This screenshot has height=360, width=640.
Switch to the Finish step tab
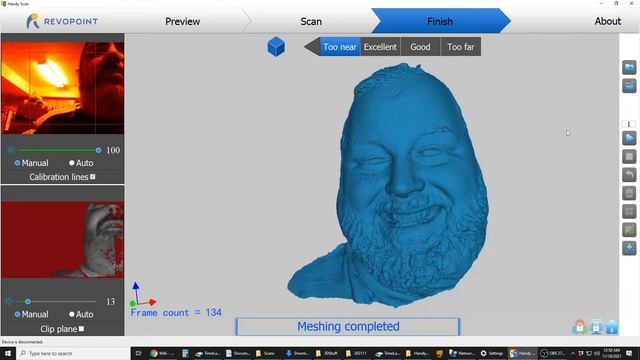(x=440, y=21)
